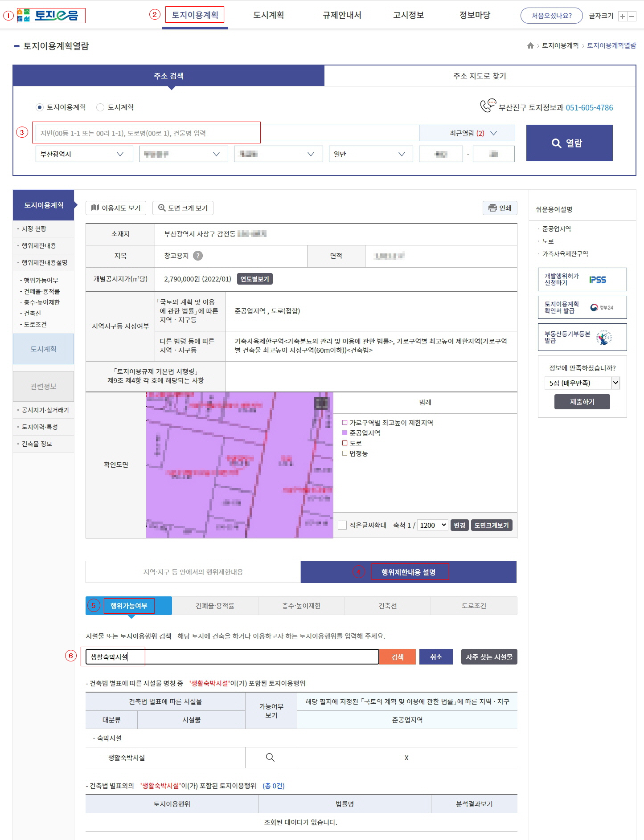
Task: Select the 토지이용계획 radio button
Action: coord(40,107)
